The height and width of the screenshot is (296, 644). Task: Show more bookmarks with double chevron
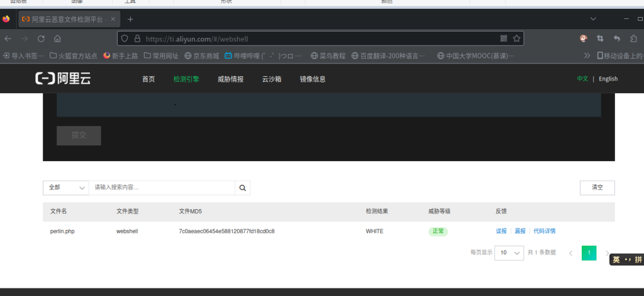(x=587, y=55)
